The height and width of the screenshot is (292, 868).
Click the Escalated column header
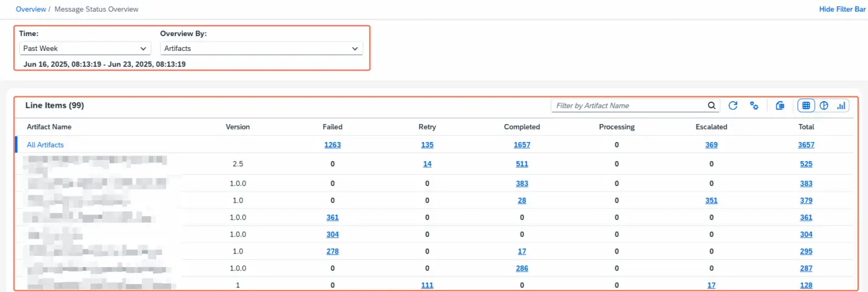click(711, 126)
